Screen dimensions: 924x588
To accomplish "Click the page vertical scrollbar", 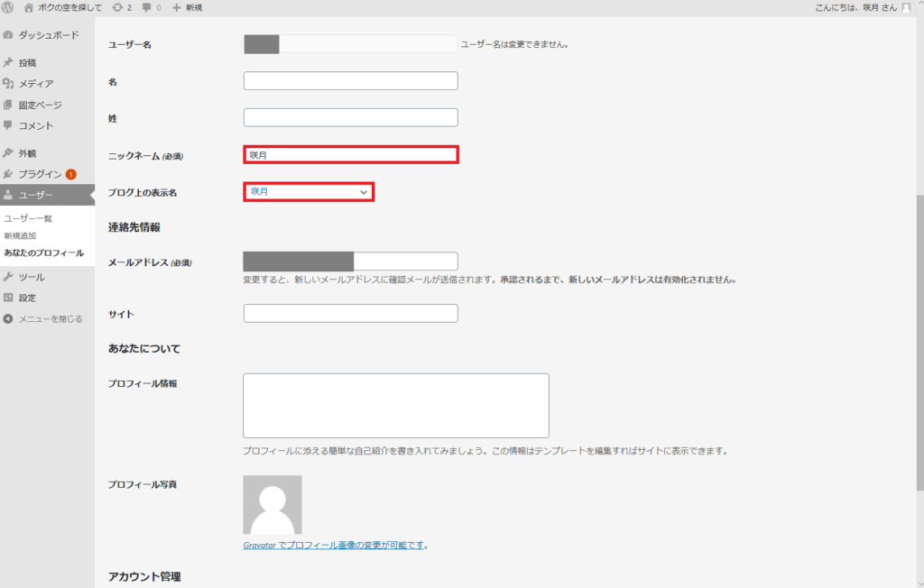I will [919, 342].
